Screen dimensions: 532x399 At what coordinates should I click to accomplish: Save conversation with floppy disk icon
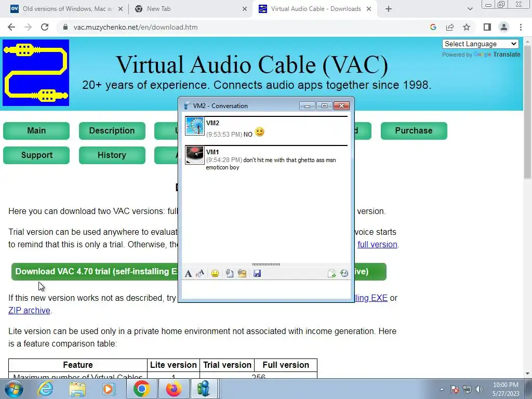257,273
